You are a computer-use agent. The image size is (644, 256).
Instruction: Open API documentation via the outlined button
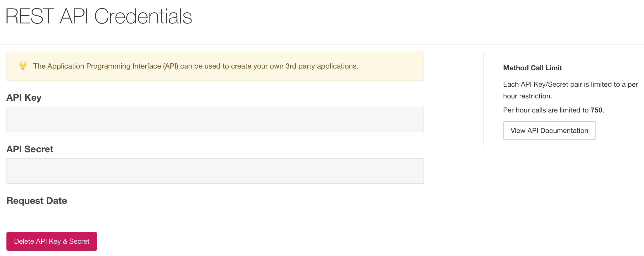pos(549,130)
